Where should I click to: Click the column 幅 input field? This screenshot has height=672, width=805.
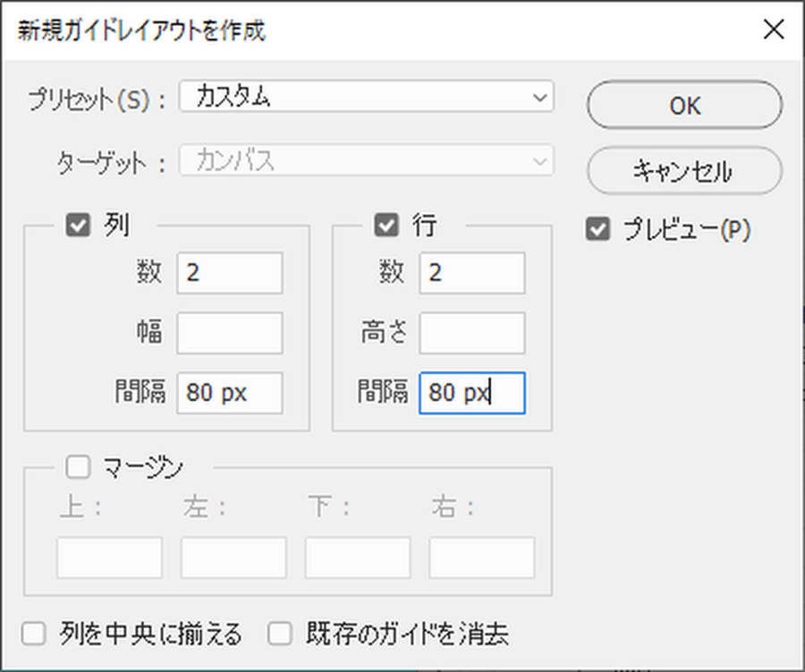coord(230,333)
